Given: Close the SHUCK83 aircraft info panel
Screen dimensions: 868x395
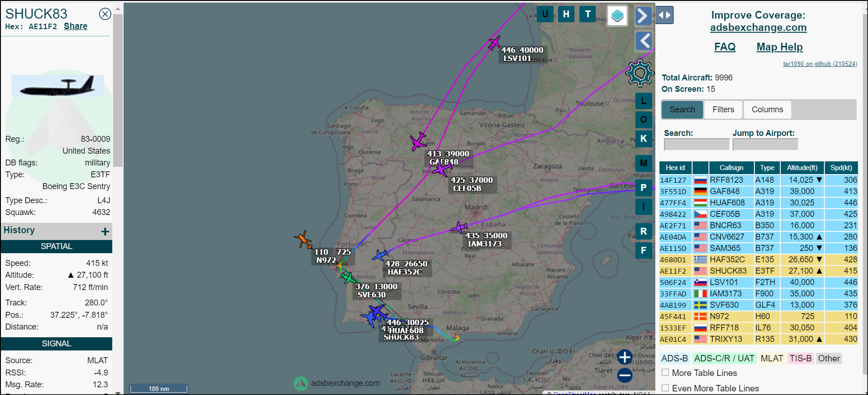Looking at the screenshot, I should pos(105,14).
